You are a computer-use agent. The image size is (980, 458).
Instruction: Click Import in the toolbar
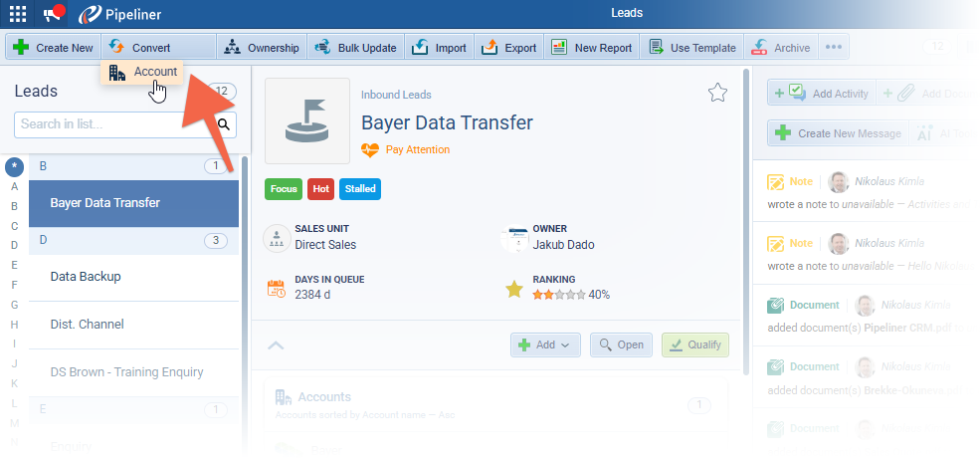click(439, 47)
